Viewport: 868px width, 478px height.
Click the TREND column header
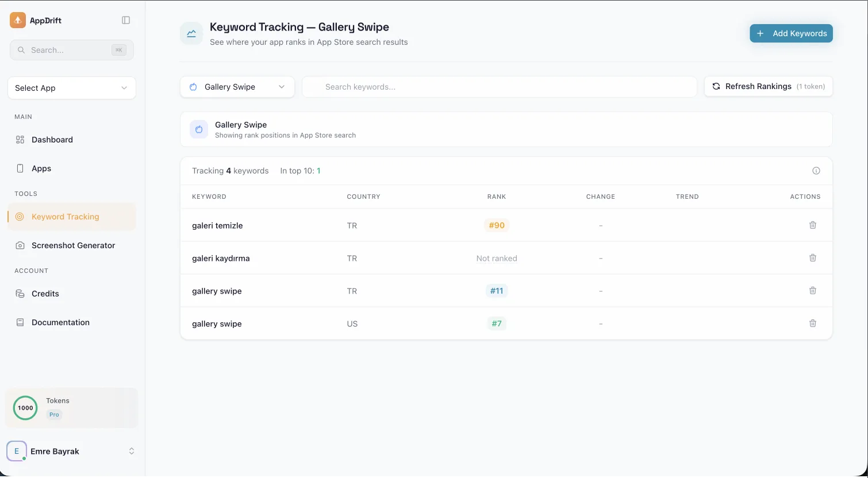688,196
